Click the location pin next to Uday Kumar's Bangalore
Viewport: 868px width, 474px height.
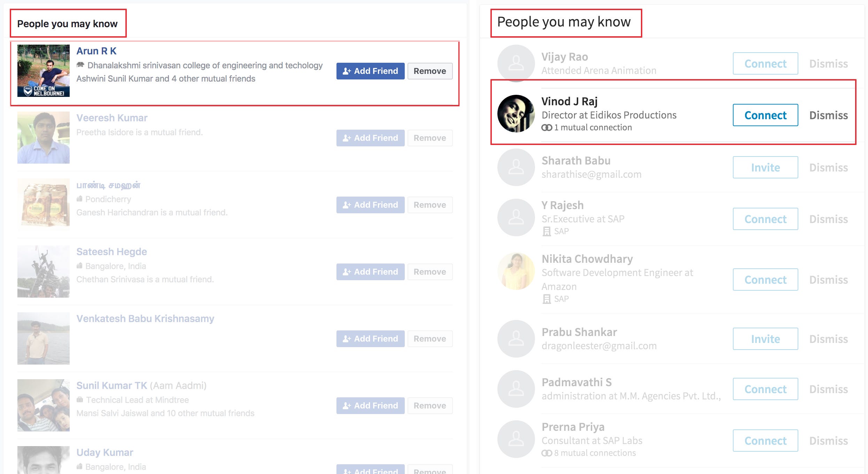click(80, 466)
